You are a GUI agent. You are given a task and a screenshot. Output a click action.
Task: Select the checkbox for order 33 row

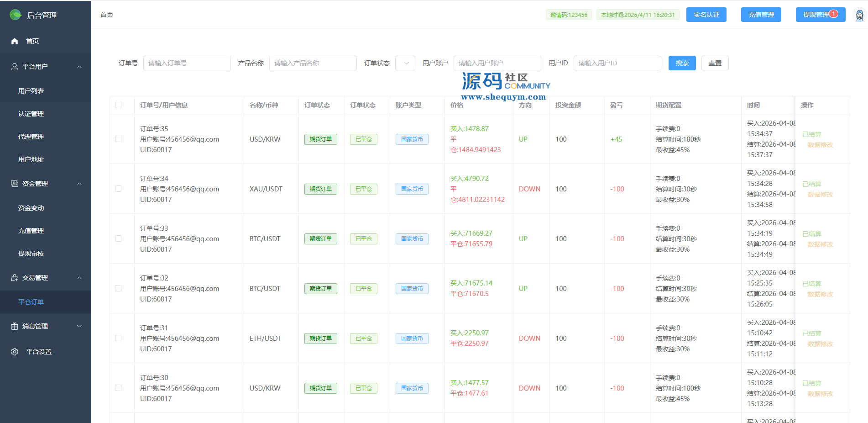tap(118, 238)
